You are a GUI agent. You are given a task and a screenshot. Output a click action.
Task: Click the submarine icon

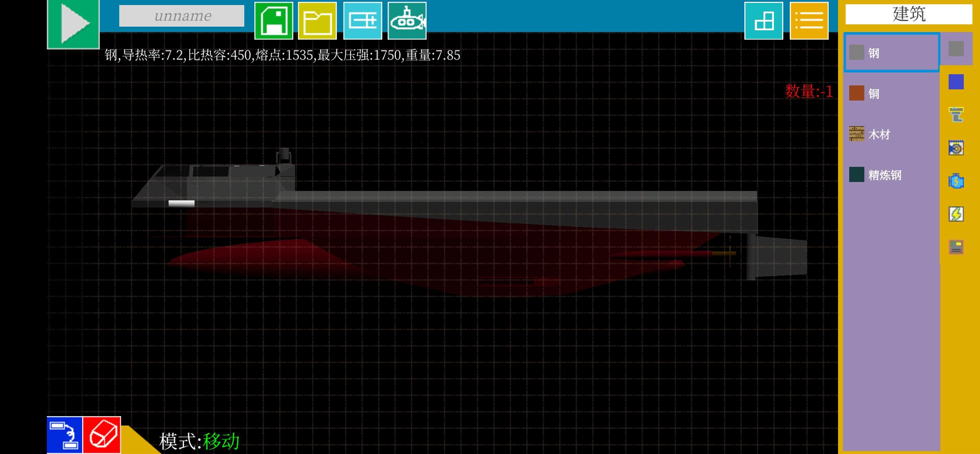[x=407, y=21]
